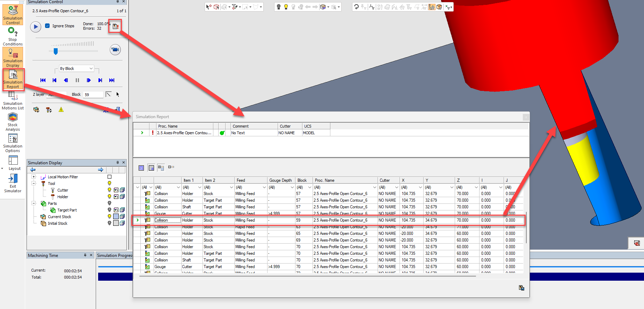Open the By Block step mode dropdown
The width and height of the screenshot is (644, 309).
tap(76, 69)
